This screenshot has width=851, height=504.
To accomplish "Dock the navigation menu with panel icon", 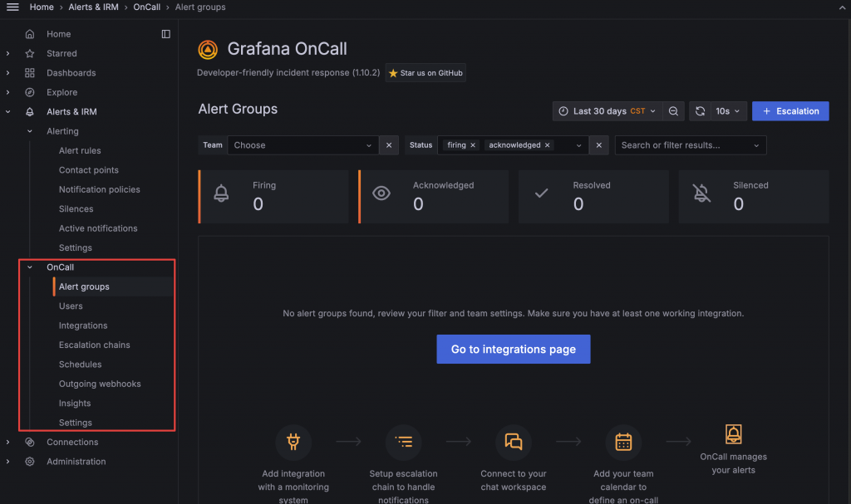I will (166, 34).
